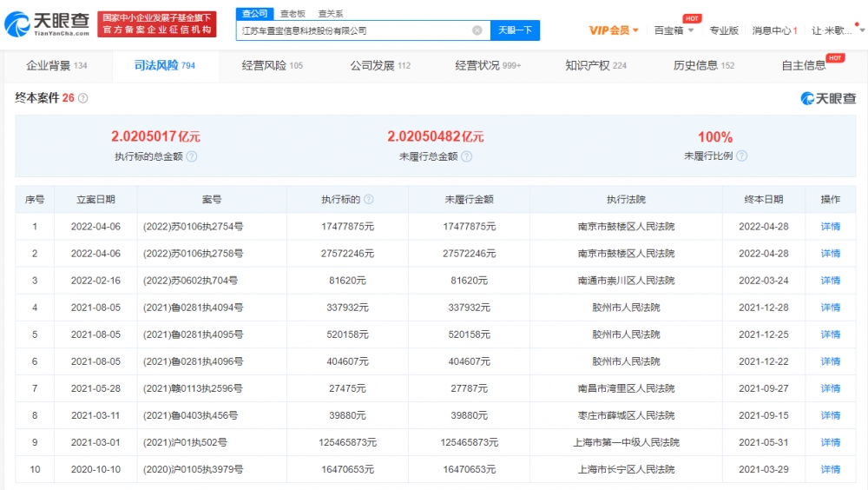Image resolution: width=868 pixels, height=490 pixels.
Task: Open the 消息中心 notifications
Action: (x=774, y=30)
